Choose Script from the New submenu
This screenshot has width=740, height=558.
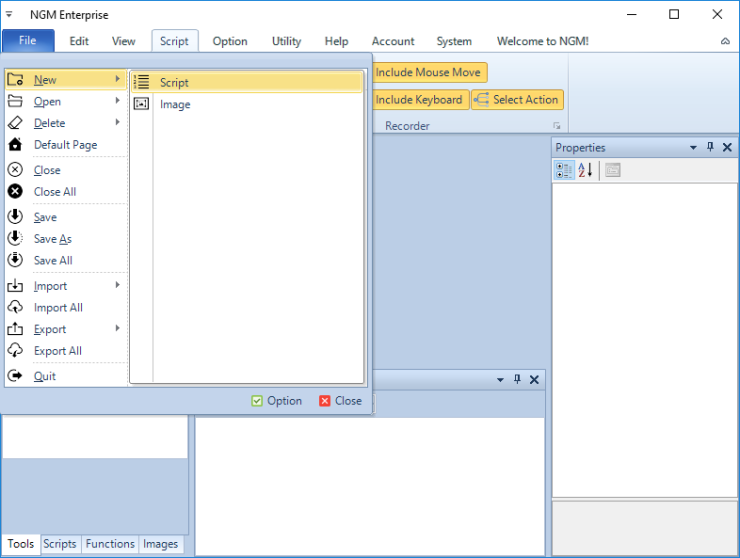point(174,83)
